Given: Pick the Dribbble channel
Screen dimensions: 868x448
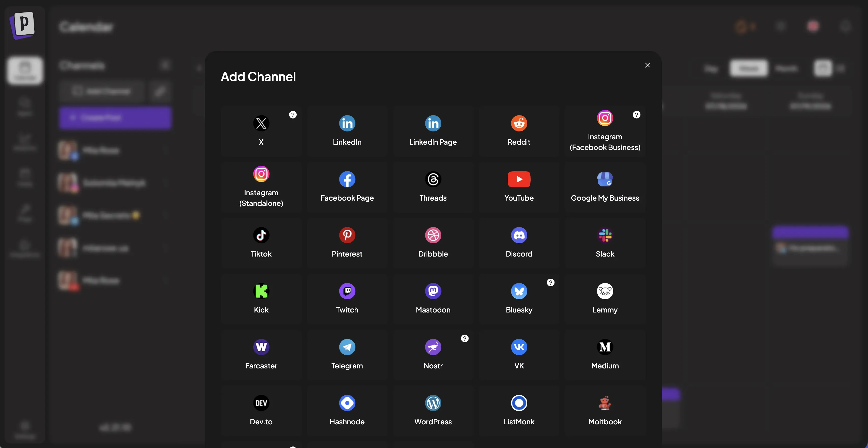Looking at the screenshot, I should click(433, 243).
